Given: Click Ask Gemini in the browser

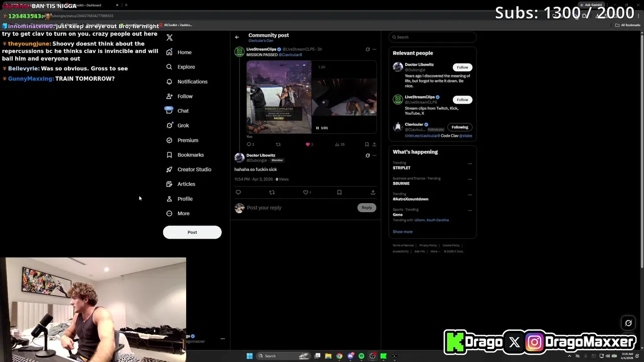Looking at the screenshot, I should (x=591, y=5).
